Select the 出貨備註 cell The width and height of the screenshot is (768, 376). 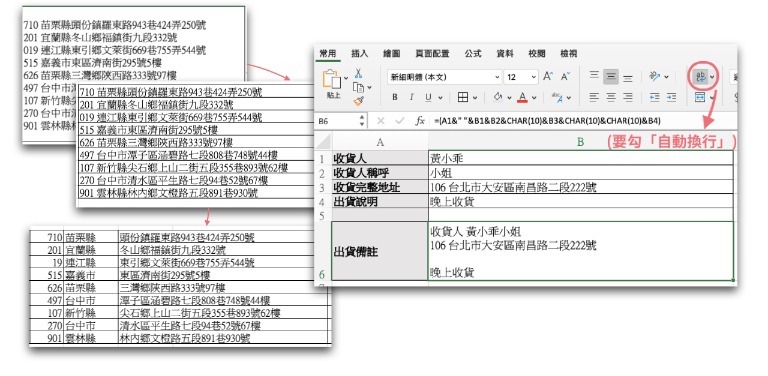click(x=380, y=251)
